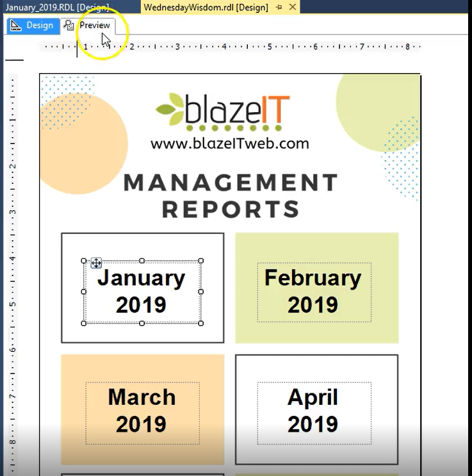472x476 pixels.
Task: Pin the WednesdayWisdom.rdl tab
Action: [x=279, y=7]
